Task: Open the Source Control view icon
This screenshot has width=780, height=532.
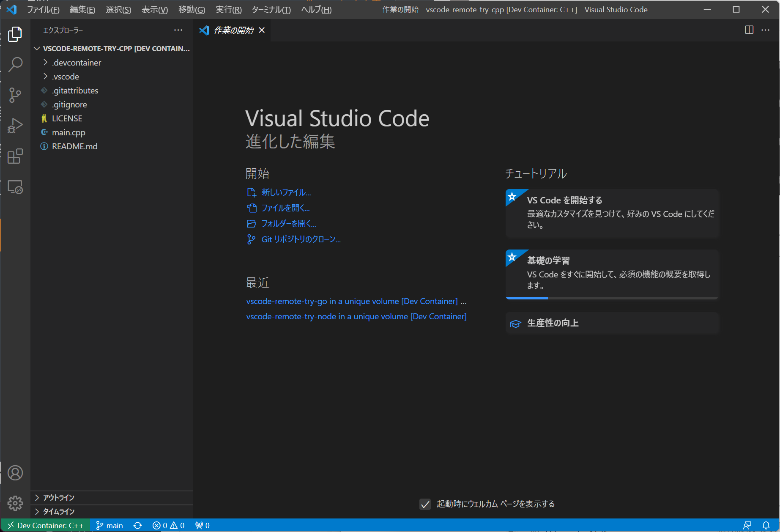Action: coord(15,95)
